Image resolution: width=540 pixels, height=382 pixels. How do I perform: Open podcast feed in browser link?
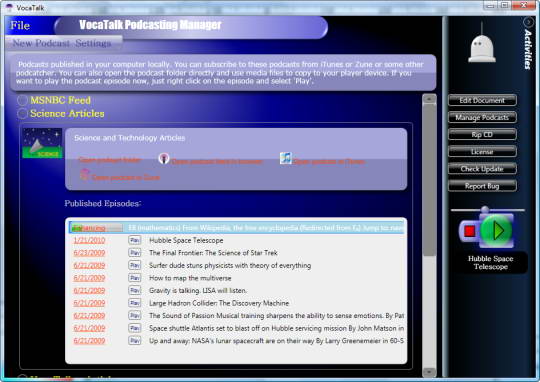(217, 161)
